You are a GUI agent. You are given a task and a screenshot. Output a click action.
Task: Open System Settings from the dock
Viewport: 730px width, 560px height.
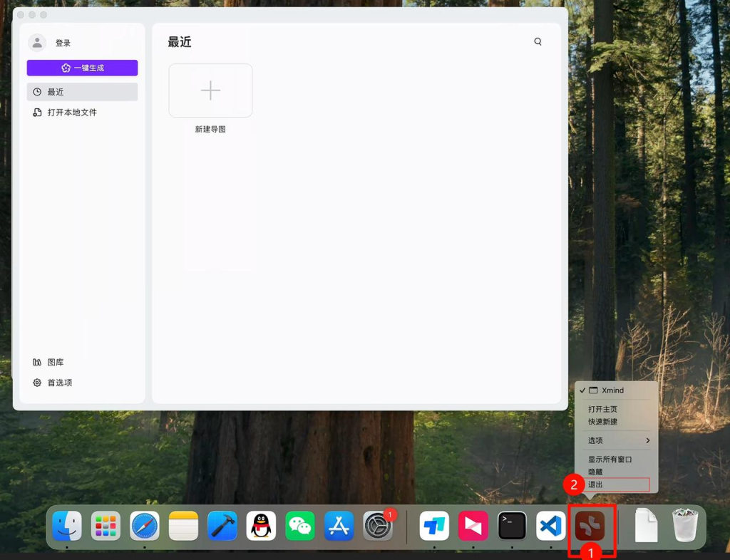(x=378, y=526)
